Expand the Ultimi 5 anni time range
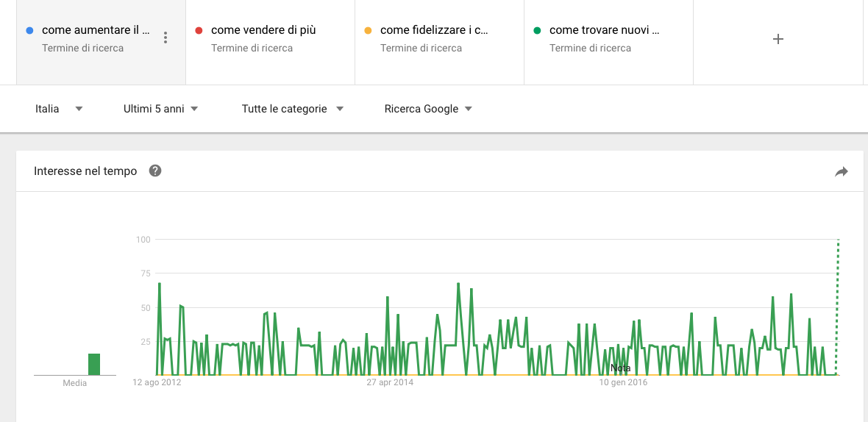868x422 pixels. [x=161, y=109]
